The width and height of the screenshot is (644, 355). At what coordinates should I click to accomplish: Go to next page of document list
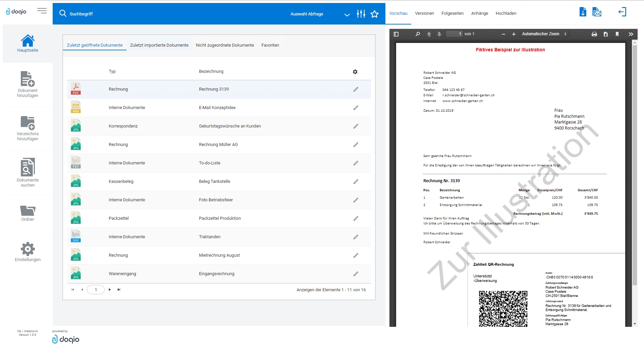(110, 290)
